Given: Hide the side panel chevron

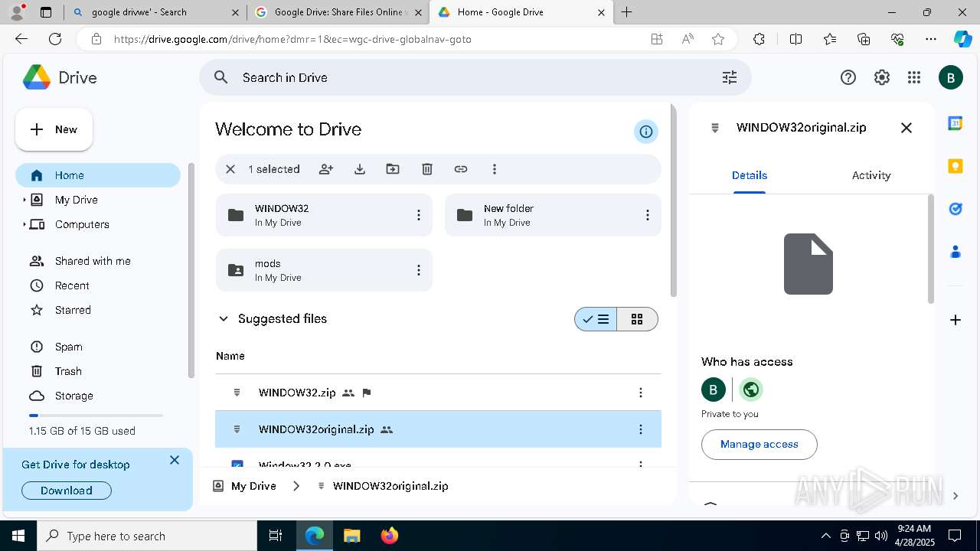Looking at the screenshot, I should coord(955,496).
